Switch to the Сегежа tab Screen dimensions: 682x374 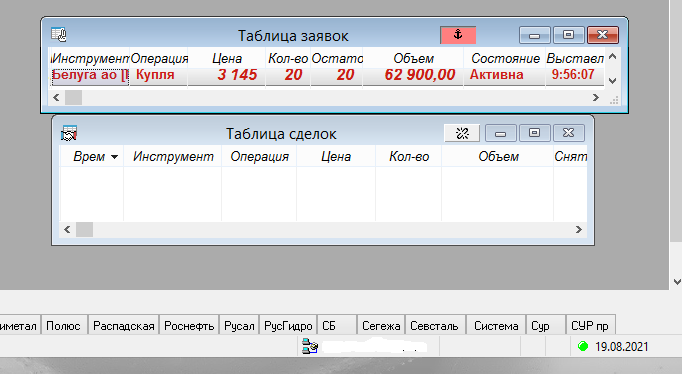(381, 326)
